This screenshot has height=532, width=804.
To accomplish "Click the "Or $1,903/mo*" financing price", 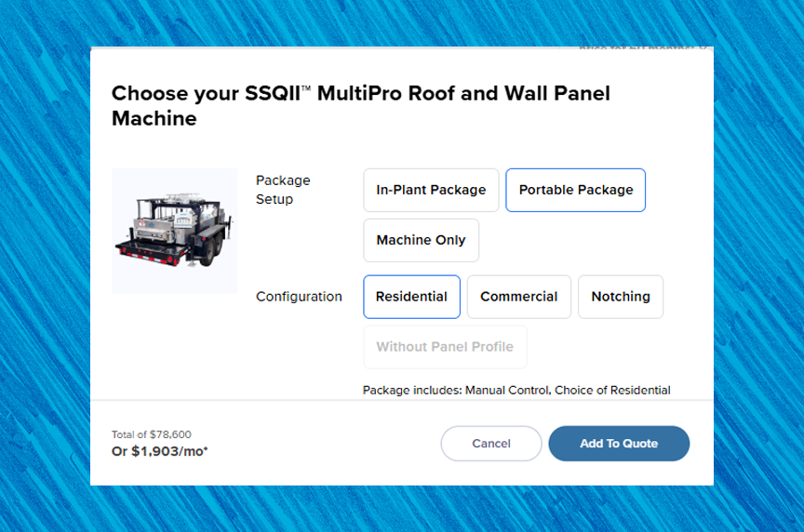I will tap(160, 451).
